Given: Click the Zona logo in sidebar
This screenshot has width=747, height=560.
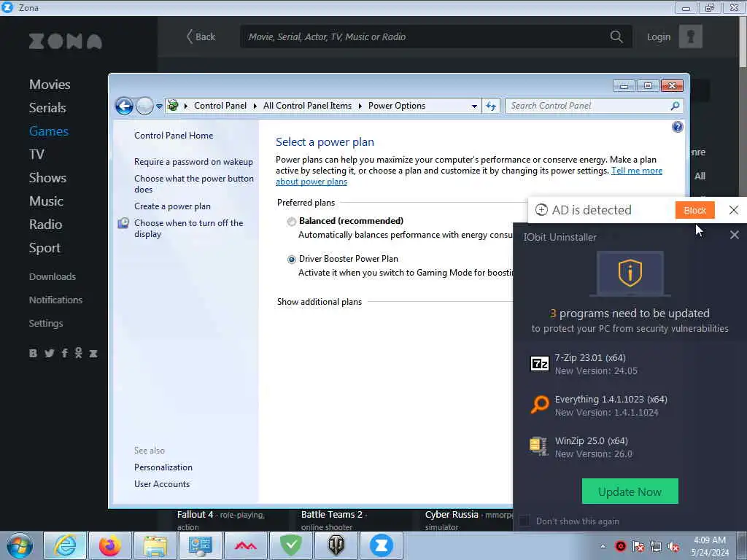Looking at the screenshot, I should [65, 42].
